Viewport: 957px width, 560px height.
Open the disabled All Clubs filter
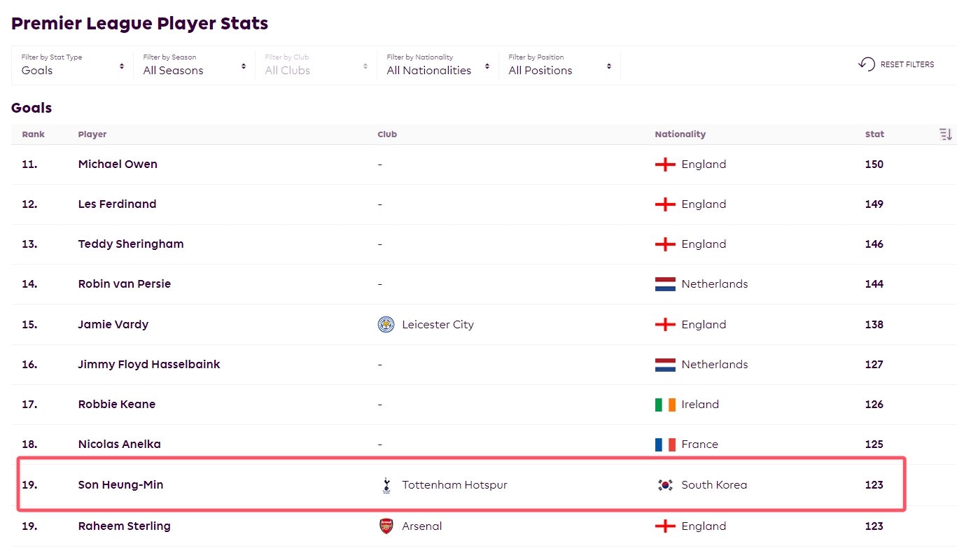316,65
